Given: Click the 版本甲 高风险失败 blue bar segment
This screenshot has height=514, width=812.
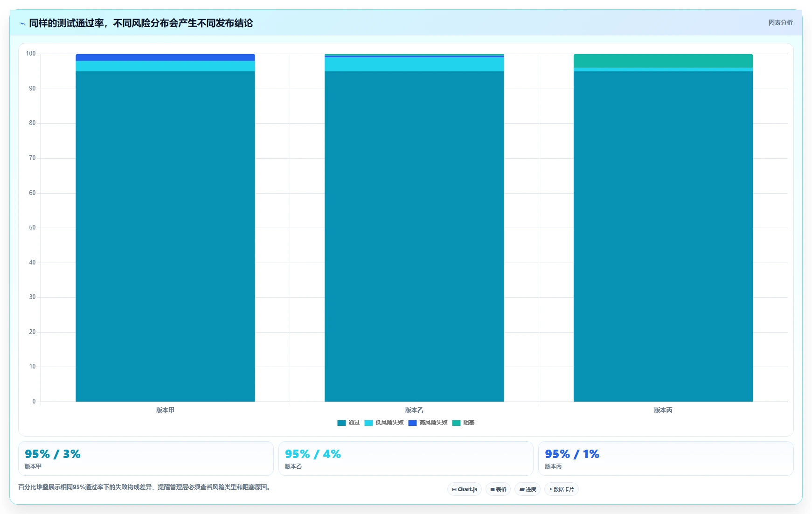Looking at the screenshot, I should point(165,57).
